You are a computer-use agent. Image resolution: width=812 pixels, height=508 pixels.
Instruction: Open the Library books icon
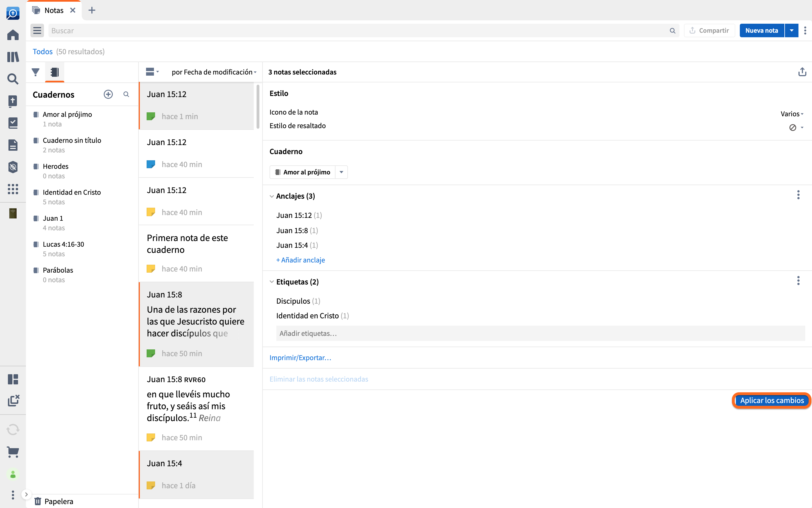[13, 57]
